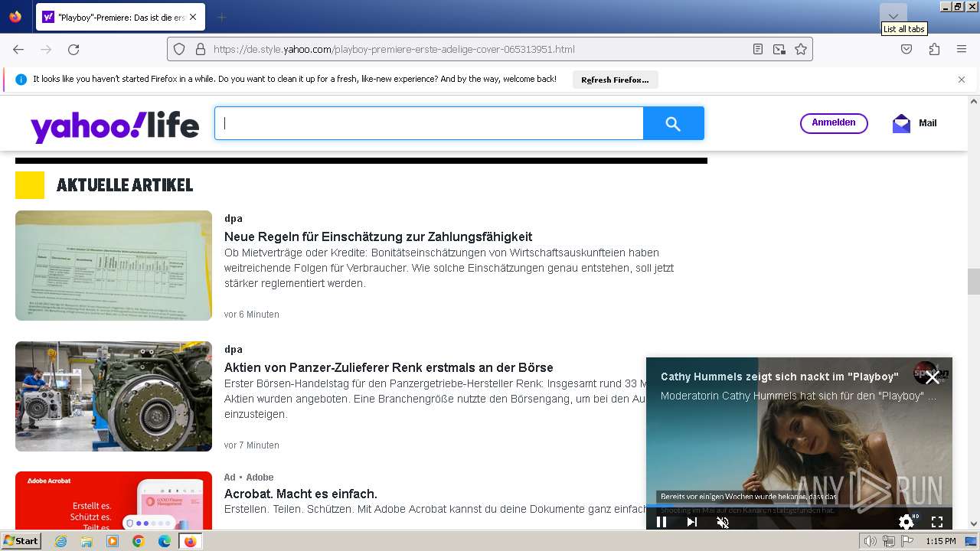Image resolution: width=980 pixels, height=551 pixels.
Task: Select Firefox taskbar button
Action: [190, 541]
